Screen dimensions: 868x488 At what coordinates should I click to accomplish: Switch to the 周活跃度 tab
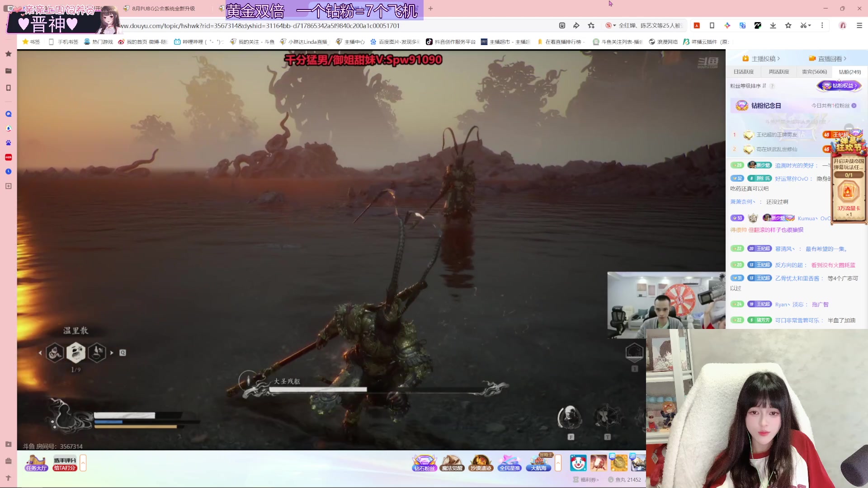pos(778,72)
